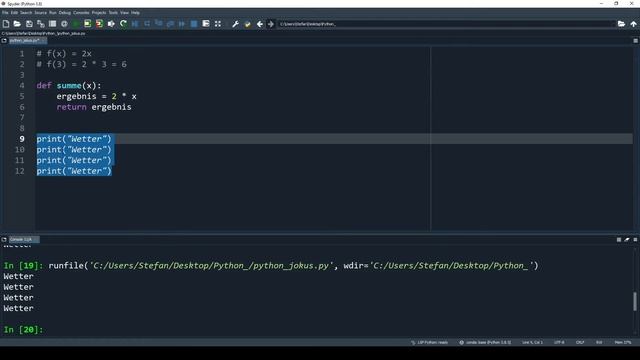640x360 pixels.
Task: Click the 'return ergebnis' code line
Action: (x=94, y=107)
